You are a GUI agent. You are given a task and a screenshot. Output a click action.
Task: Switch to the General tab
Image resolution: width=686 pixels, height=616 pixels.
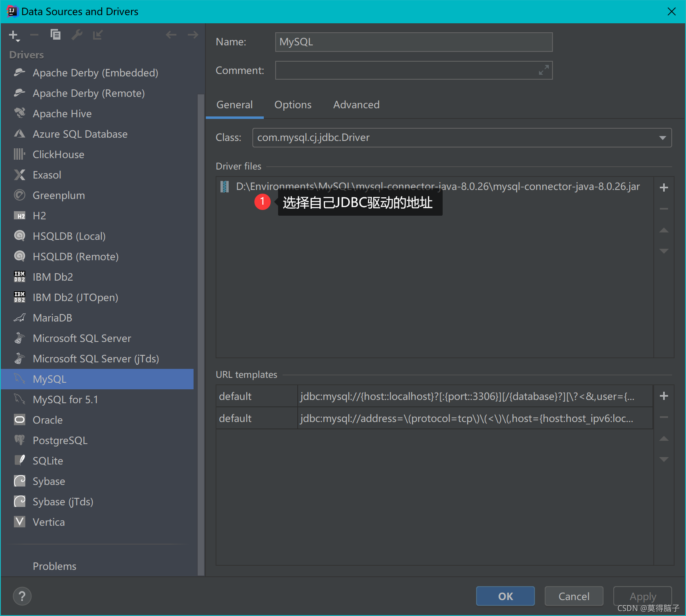234,105
